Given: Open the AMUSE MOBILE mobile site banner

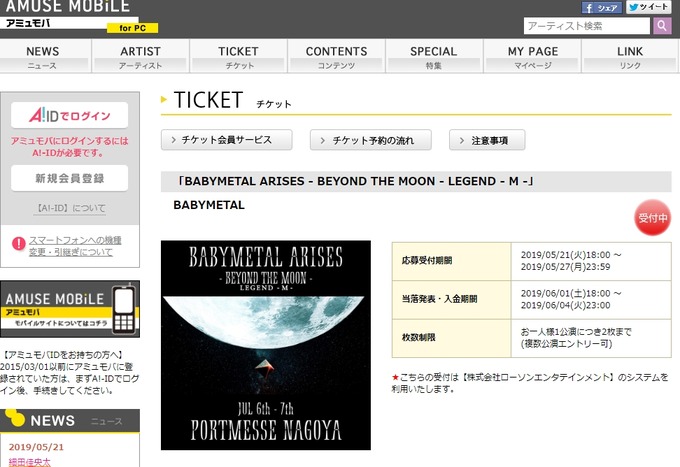Looking at the screenshot, I should click(70, 309).
